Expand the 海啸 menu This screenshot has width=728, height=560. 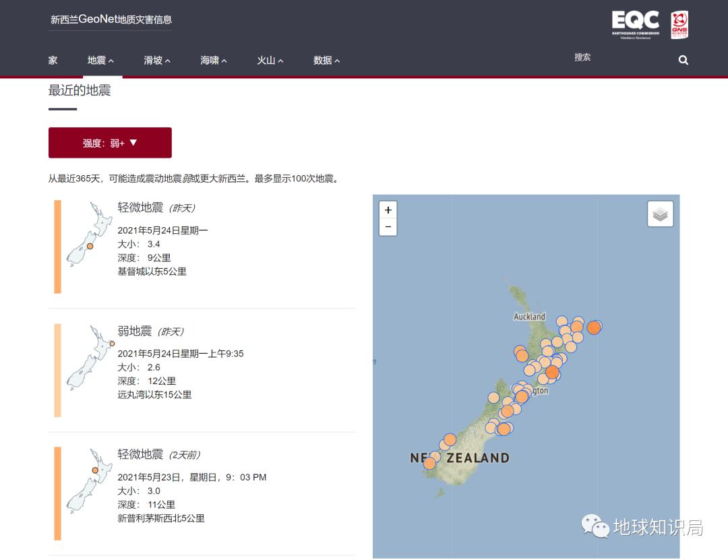tap(214, 60)
